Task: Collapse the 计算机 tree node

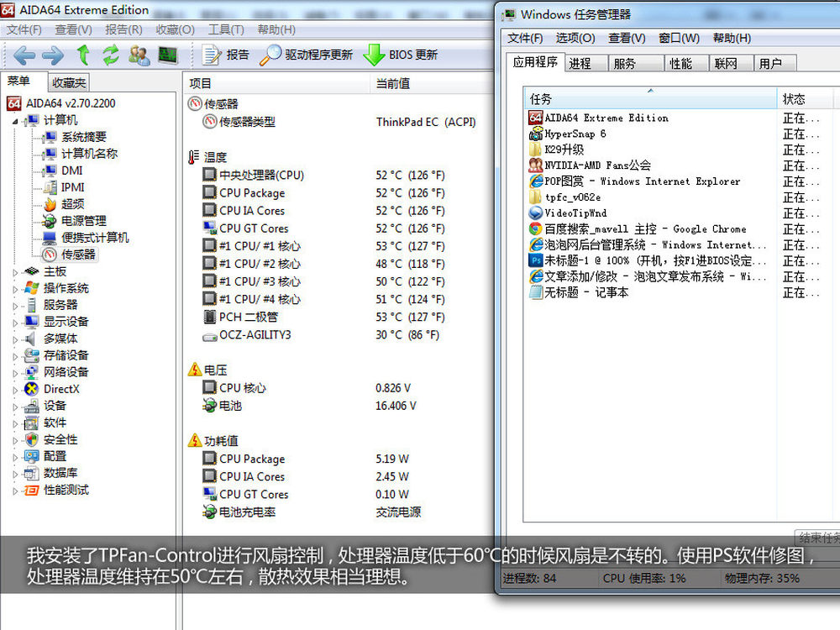Action: tap(15, 121)
